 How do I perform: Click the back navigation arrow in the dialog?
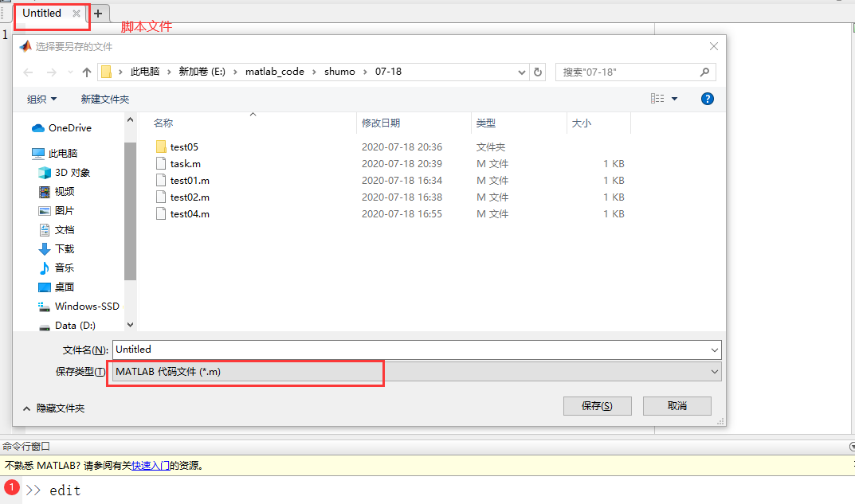(x=29, y=72)
